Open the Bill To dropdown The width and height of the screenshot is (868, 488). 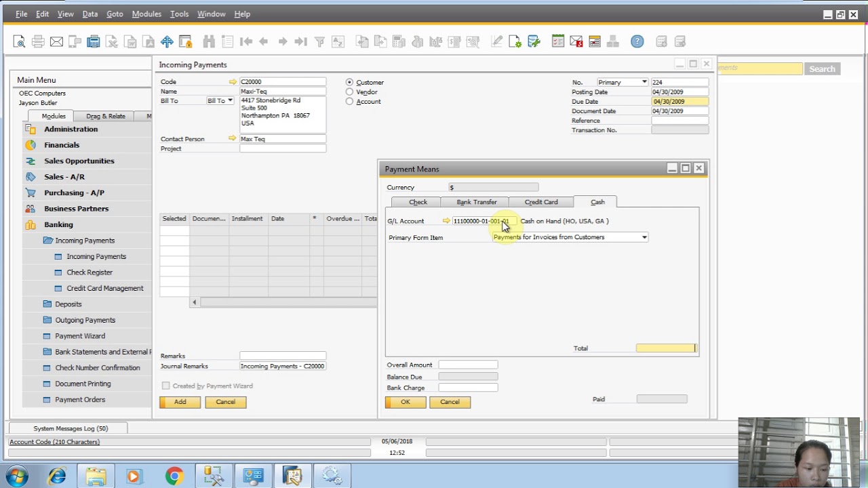pyautogui.click(x=230, y=100)
